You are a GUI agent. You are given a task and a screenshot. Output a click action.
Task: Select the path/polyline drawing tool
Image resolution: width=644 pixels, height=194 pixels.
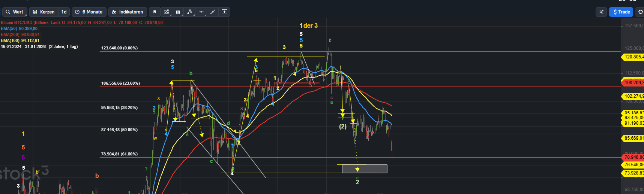189,12
